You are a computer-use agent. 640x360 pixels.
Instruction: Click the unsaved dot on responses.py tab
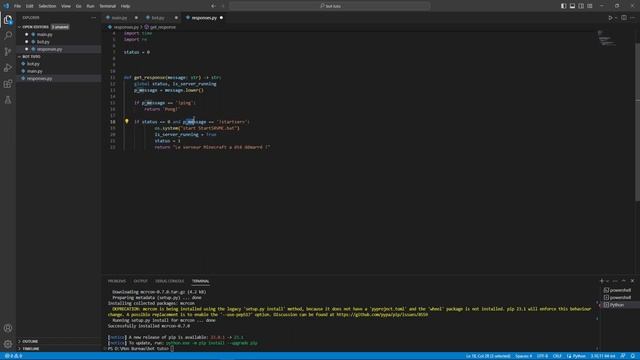click(x=221, y=18)
